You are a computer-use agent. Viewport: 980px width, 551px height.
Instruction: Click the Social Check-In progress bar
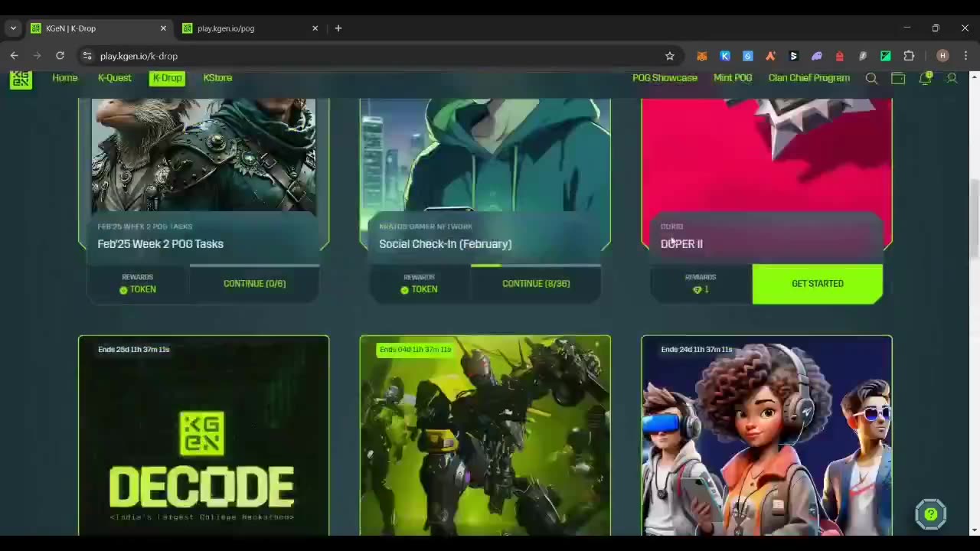(536, 266)
